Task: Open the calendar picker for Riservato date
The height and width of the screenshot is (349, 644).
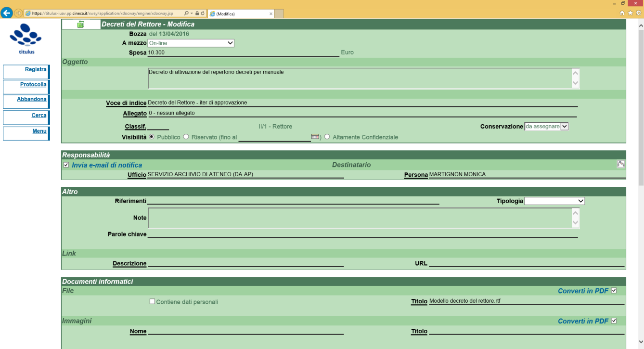Action: point(315,137)
